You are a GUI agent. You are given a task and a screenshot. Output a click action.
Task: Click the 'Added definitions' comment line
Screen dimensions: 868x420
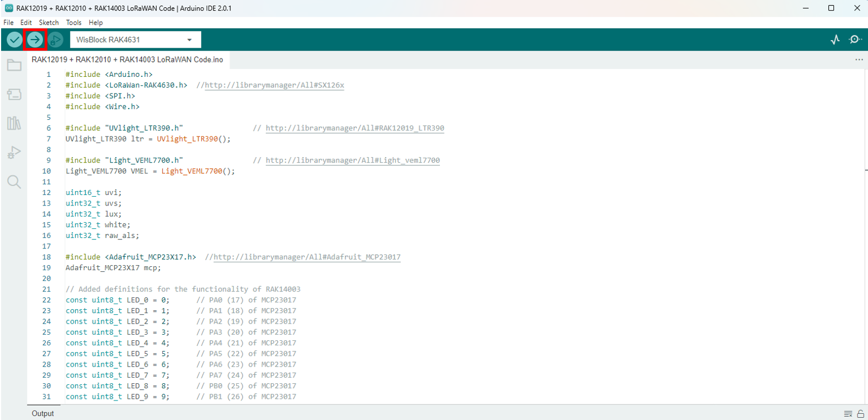[183, 289]
